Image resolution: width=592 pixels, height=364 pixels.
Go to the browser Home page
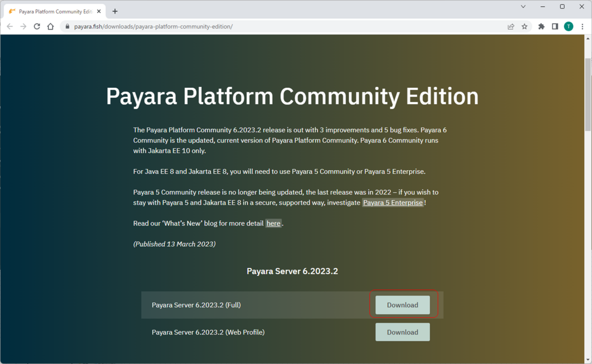pos(50,27)
